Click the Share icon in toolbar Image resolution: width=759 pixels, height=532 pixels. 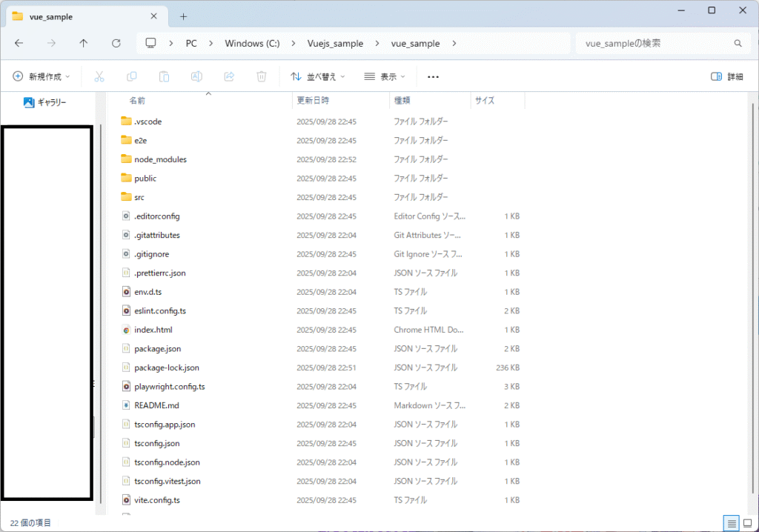point(229,76)
